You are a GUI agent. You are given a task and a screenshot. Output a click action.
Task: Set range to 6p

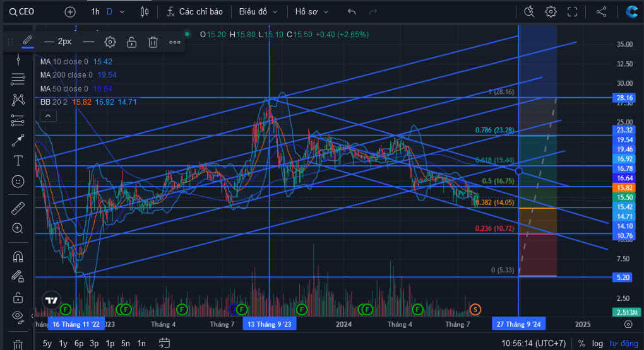point(79,344)
